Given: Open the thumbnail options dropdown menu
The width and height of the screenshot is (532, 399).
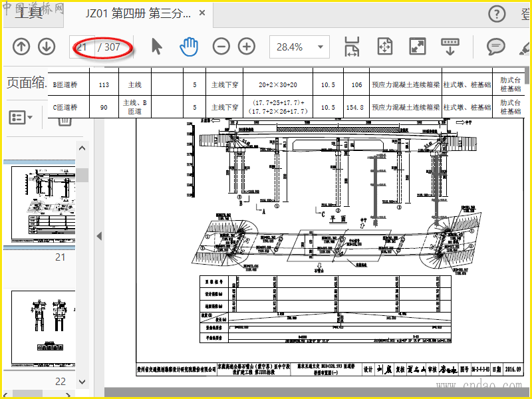Looking at the screenshot, I should pyautogui.click(x=22, y=118).
